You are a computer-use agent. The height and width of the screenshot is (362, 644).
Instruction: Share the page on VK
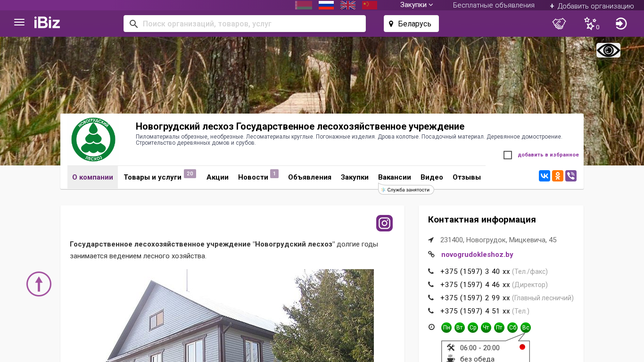[545, 176]
